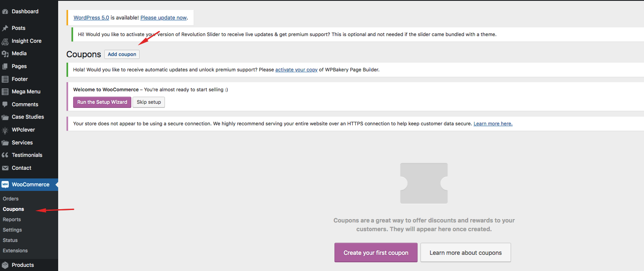Click the gray coupon ticket illustration
The width and height of the screenshot is (644, 271).
pos(424,183)
